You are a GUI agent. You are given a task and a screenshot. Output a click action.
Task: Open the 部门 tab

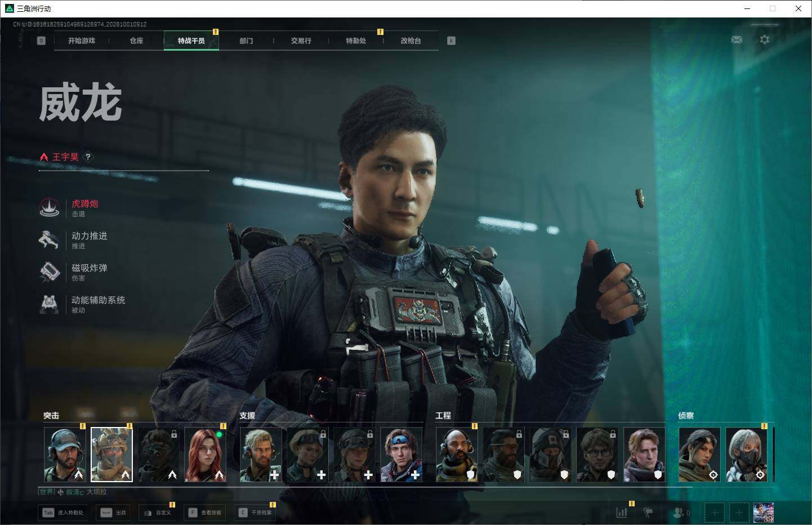coord(246,41)
